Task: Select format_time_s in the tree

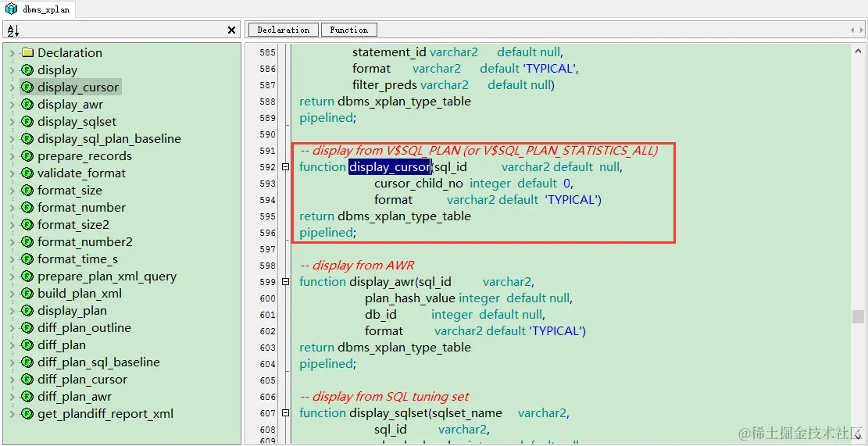Action: pyautogui.click(x=77, y=259)
